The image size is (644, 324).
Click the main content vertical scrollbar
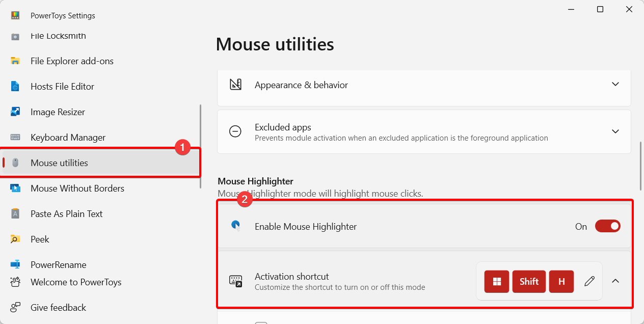coord(641,166)
